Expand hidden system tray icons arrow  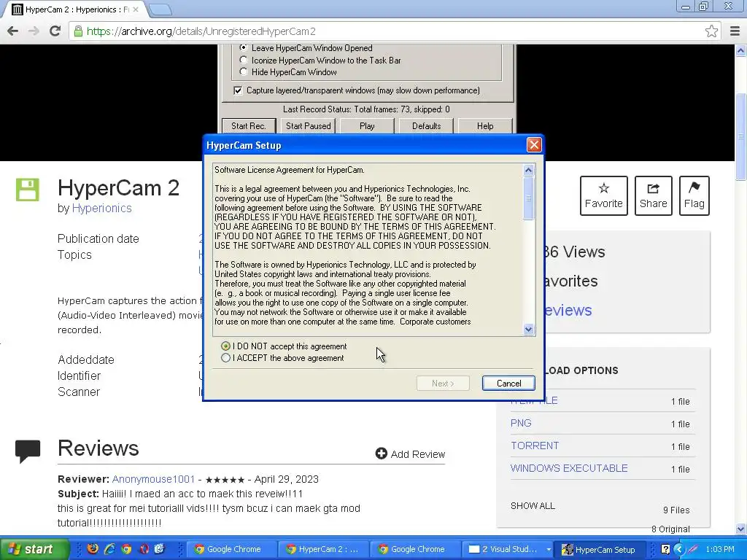click(679, 550)
